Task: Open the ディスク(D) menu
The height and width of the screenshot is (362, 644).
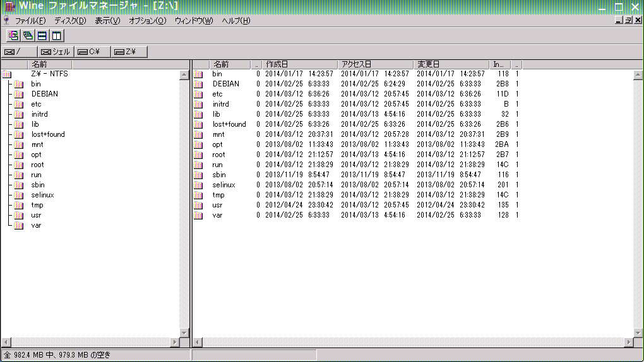Action: coord(70,21)
